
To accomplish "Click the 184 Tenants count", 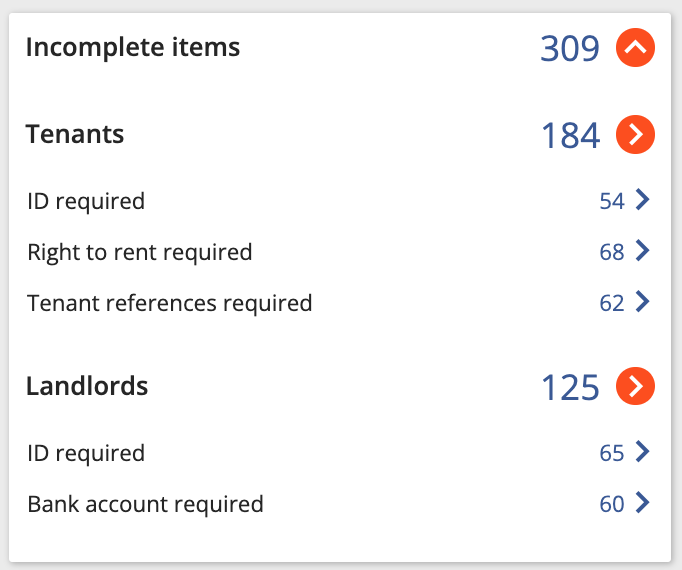I will [571, 135].
